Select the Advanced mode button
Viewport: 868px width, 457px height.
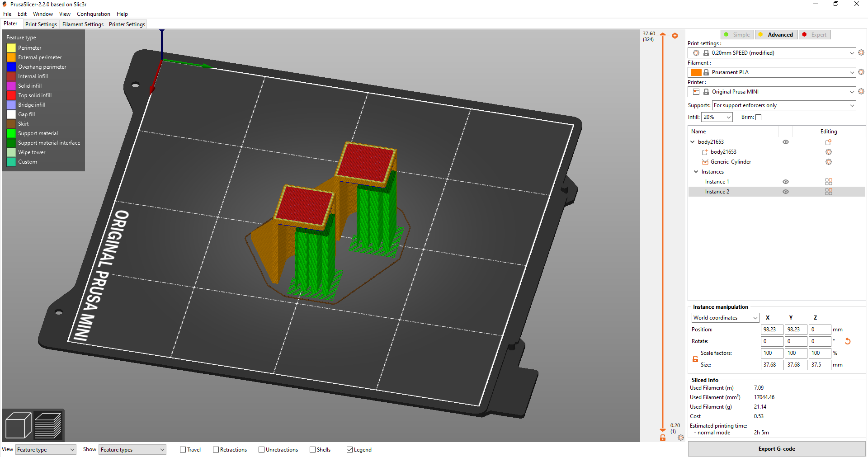point(776,35)
